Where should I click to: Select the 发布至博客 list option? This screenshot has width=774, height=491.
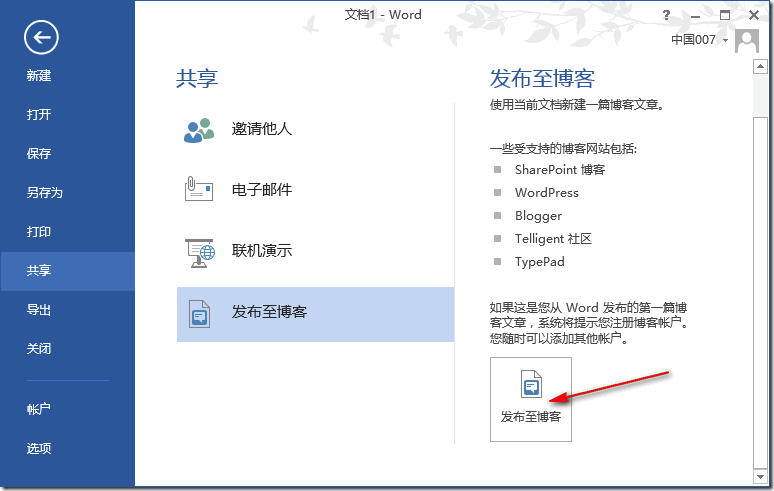click(x=315, y=314)
